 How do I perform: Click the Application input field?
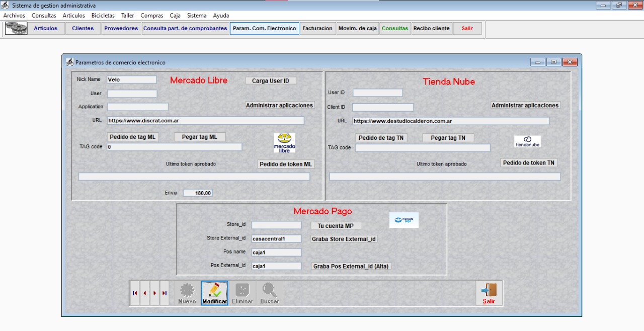[x=138, y=107]
